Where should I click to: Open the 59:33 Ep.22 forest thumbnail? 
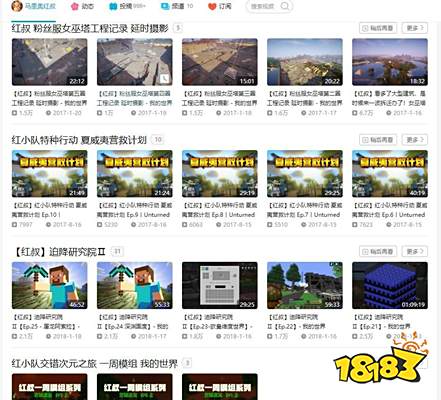[305, 285]
